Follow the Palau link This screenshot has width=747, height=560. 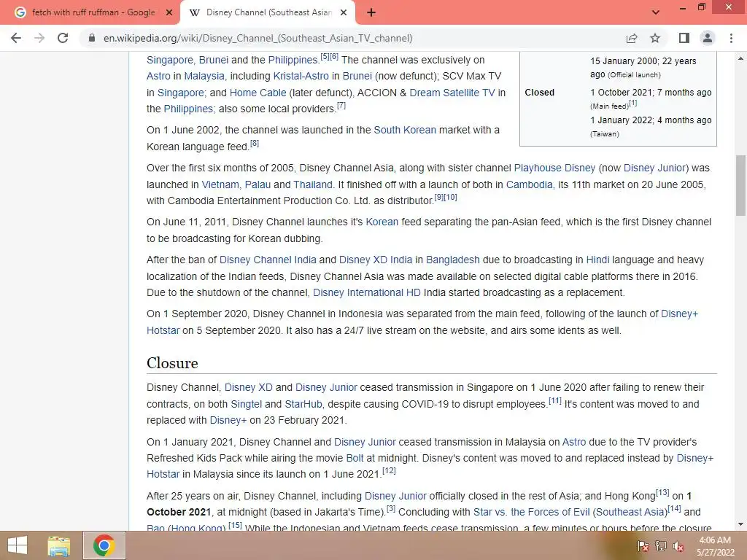tap(258, 184)
